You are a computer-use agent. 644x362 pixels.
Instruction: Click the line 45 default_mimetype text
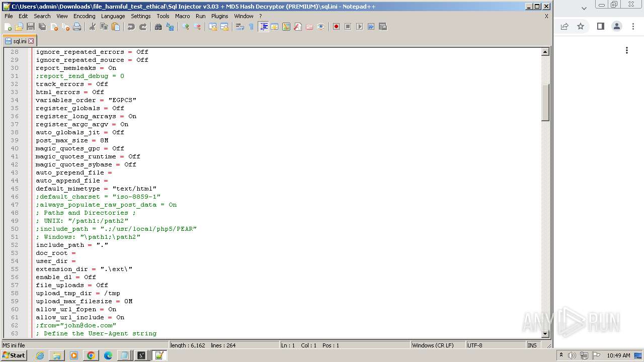[x=96, y=189]
